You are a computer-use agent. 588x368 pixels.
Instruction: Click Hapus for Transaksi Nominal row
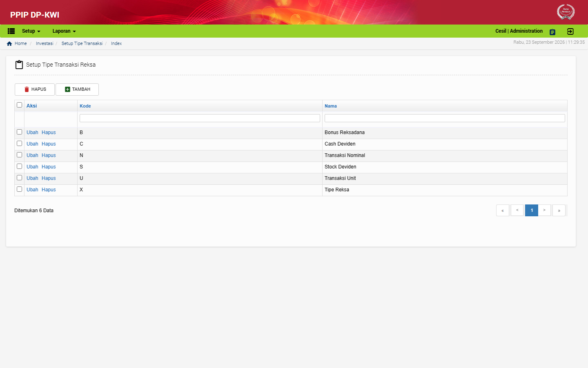tap(49, 155)
